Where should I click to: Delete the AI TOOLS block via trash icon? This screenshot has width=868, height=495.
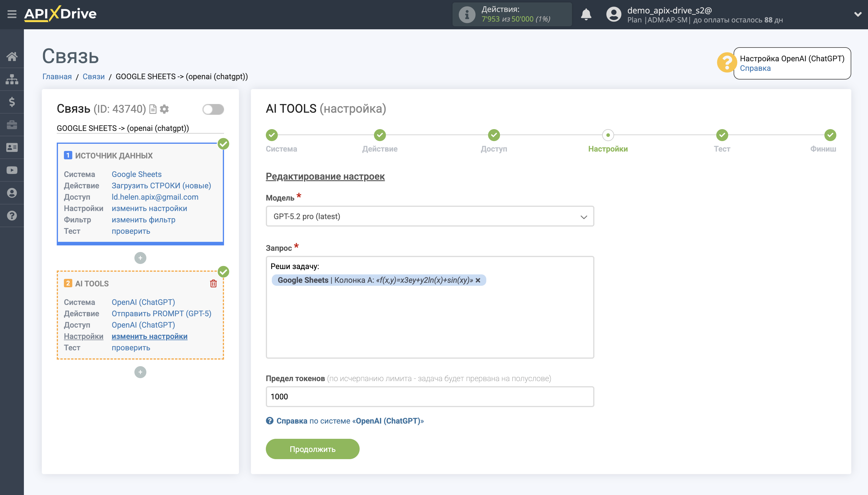[213, 283]
